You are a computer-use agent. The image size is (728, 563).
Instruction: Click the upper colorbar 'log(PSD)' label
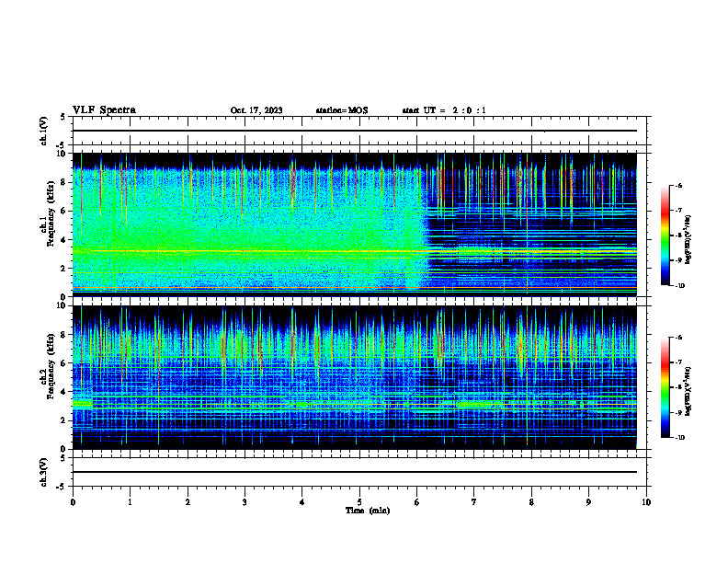click(x=688, y=239)
